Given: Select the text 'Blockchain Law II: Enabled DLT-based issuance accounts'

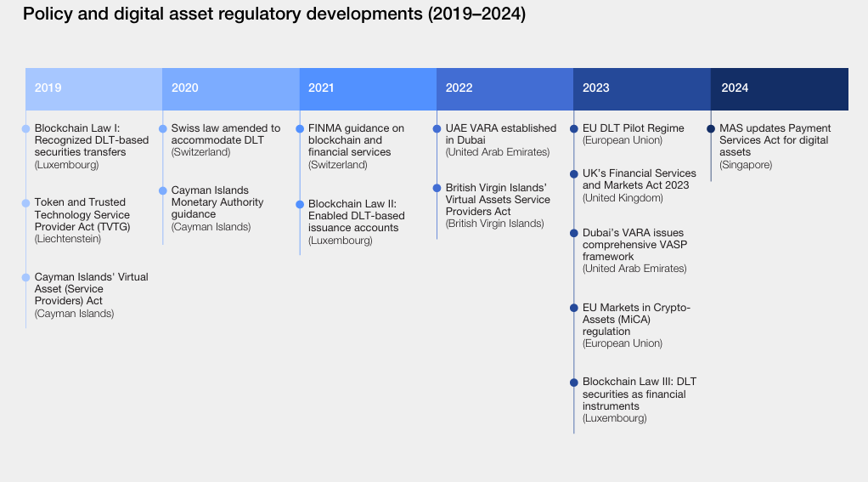Looking at the screenshot, I should 357,216.
